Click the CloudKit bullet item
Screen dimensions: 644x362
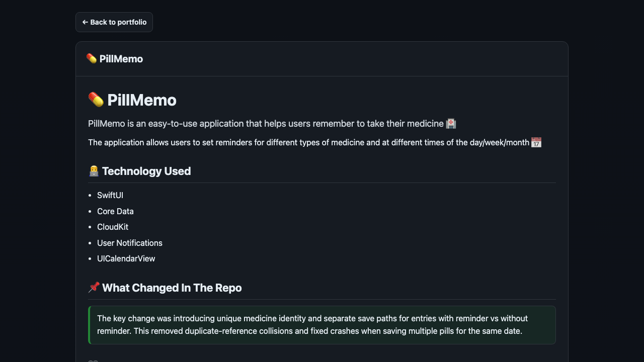click(x=113, y=227)
